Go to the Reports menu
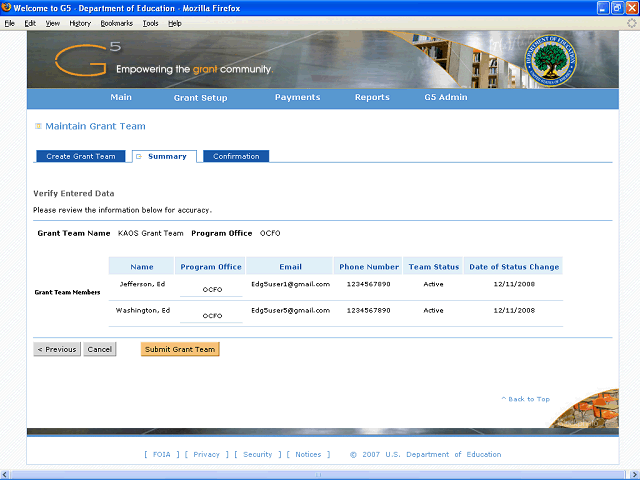This screenshot has height=480, width=640. [x=372, y=98]
